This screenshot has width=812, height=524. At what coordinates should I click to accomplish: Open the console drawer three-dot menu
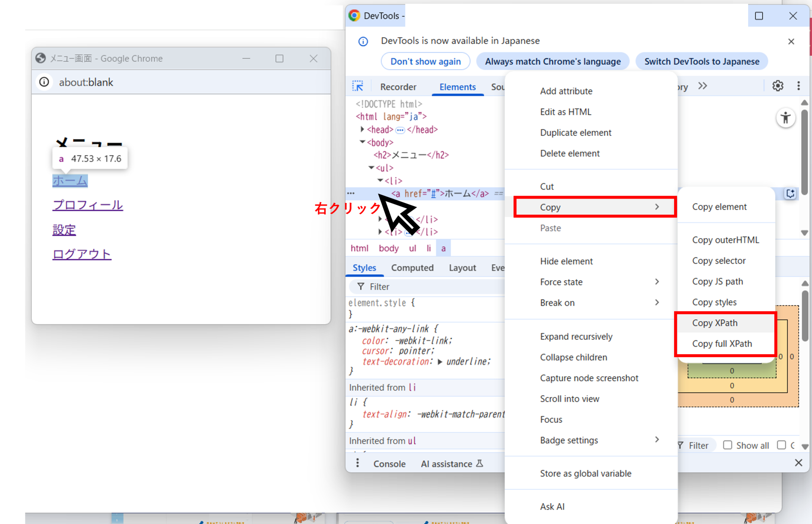pos(357,463)
